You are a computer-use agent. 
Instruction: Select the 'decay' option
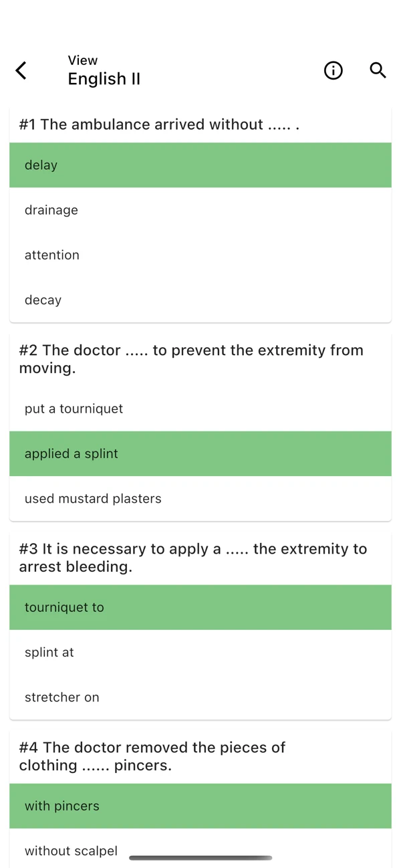pos(200,300)
